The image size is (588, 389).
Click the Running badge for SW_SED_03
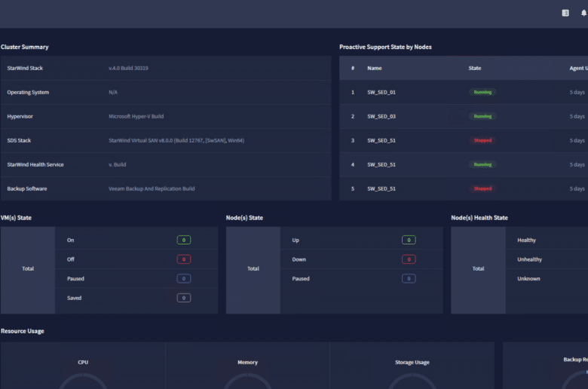482,116
